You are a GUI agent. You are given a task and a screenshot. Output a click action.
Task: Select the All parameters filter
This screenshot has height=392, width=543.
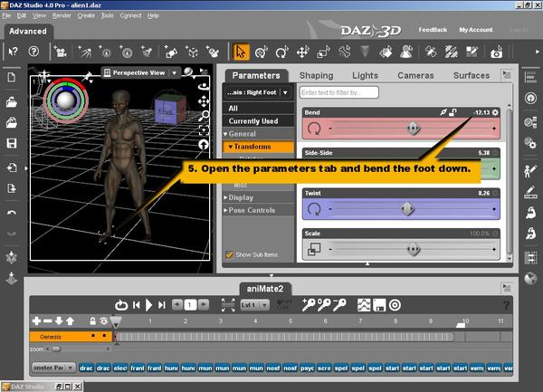point(259,109)
